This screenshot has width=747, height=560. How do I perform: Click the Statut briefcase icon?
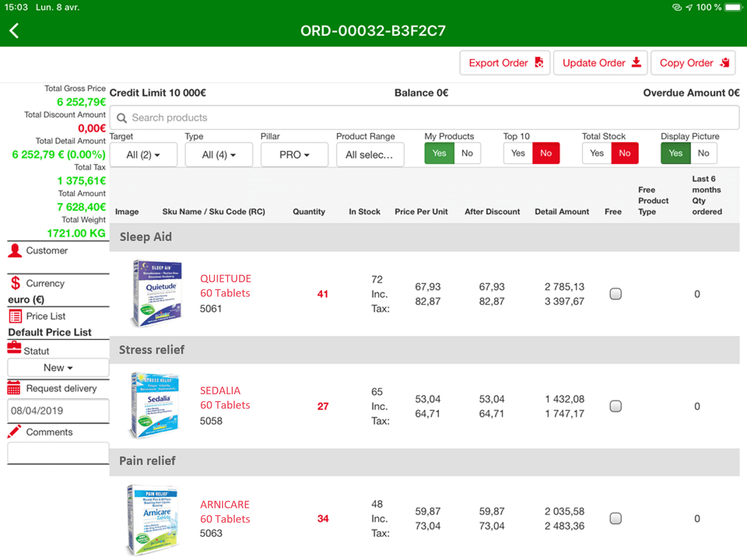click(14, 347)
